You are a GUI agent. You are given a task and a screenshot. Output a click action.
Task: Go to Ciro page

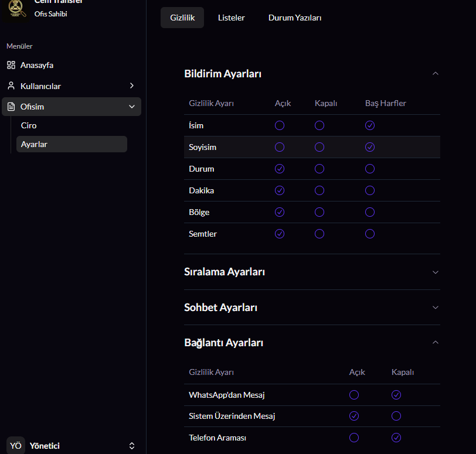coord(29,125)
